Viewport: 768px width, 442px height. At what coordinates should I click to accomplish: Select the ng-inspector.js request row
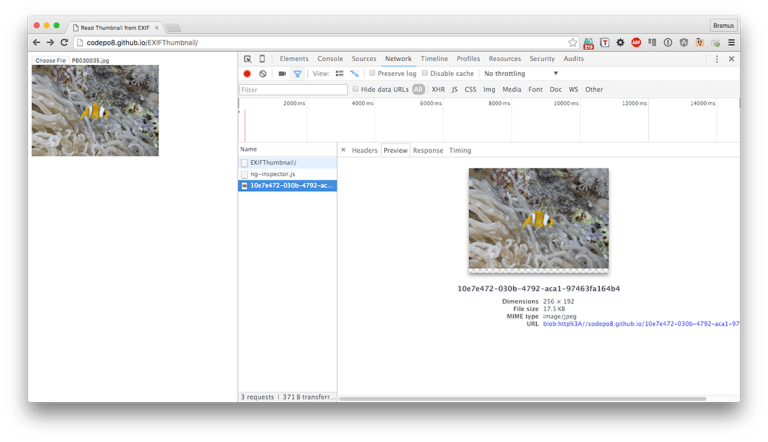pos(272,174)
